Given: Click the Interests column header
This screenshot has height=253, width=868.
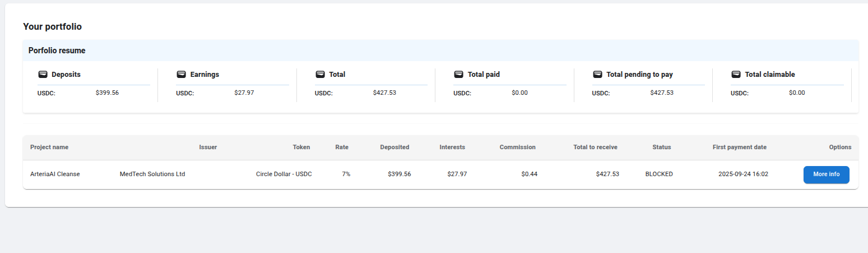Looking at the screenshot, I should (x=452, y=148).
